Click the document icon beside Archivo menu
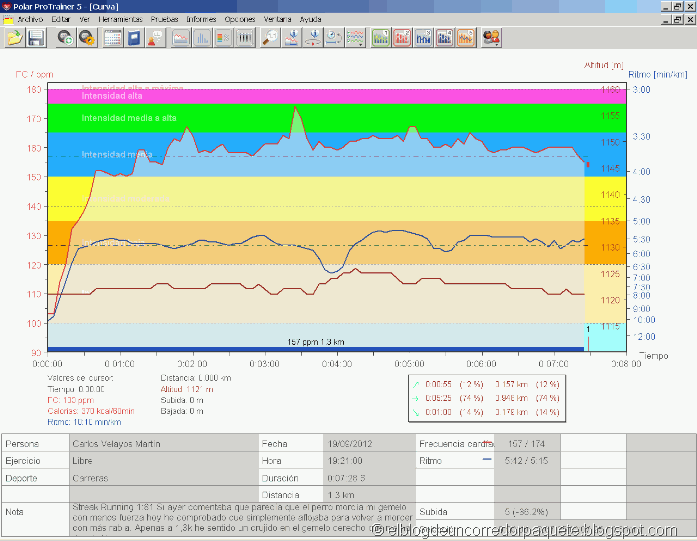Viewport: 697px width, 541px height. 8,20
